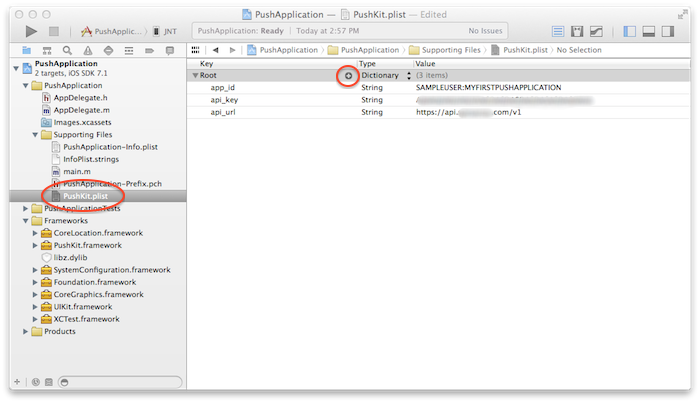Collapse the Root dictionary
The width and height of the screenshot is (700, 403).
click(195, 75)
